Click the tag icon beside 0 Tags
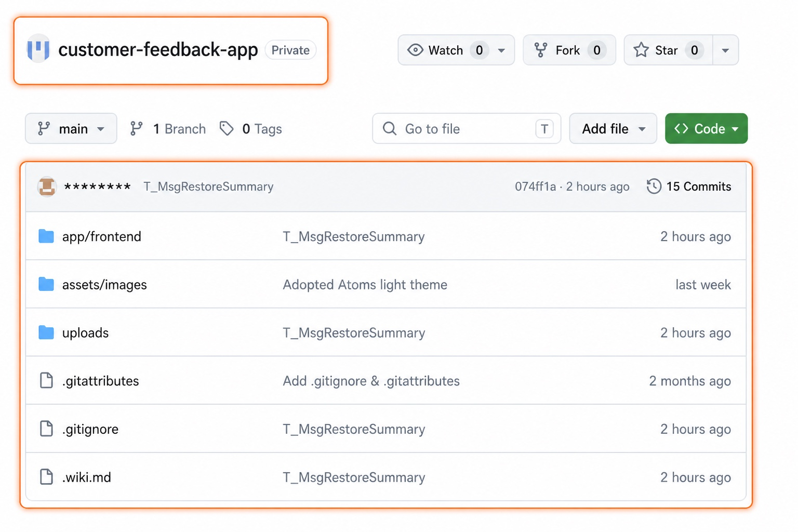This screenshot has height=532, width=798. coord(227,128)
